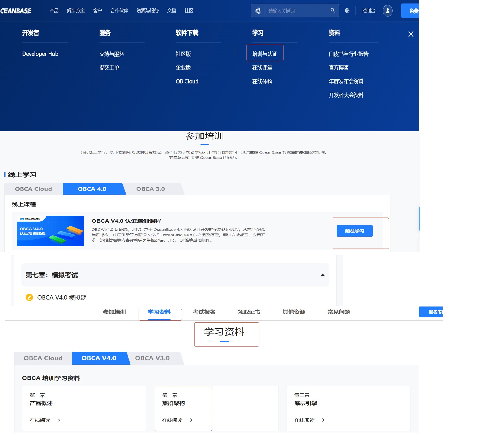Switch to OBCA Cloud tab under 线上学习
504x447 pixels.
coord(34,189)
